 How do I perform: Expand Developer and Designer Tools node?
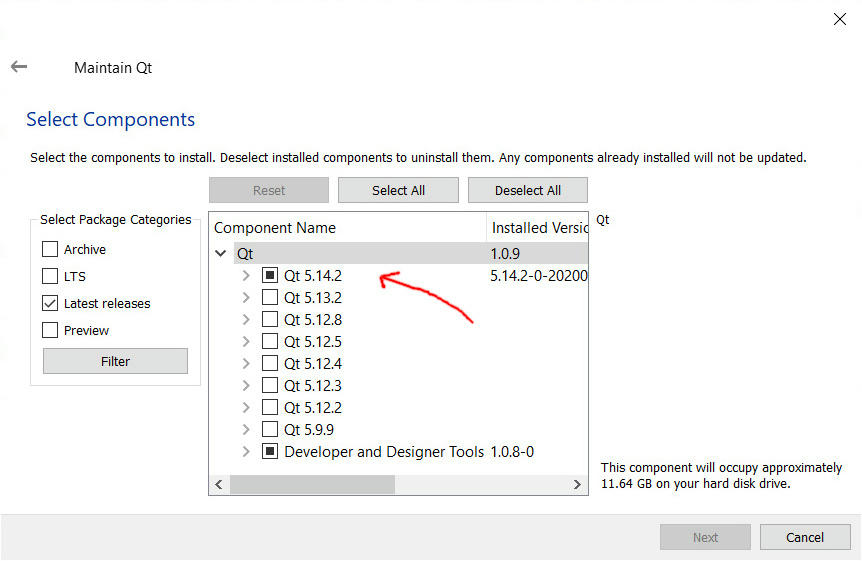click(246, 452)
